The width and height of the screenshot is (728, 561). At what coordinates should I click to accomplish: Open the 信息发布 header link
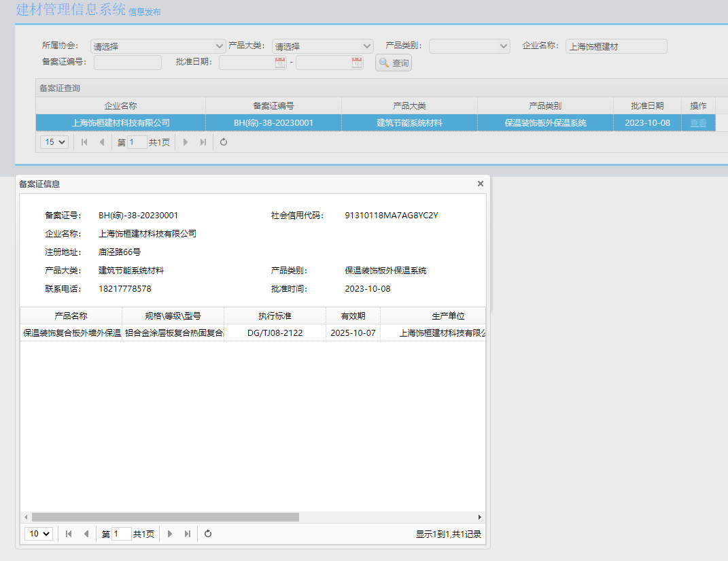coord(144,12)
